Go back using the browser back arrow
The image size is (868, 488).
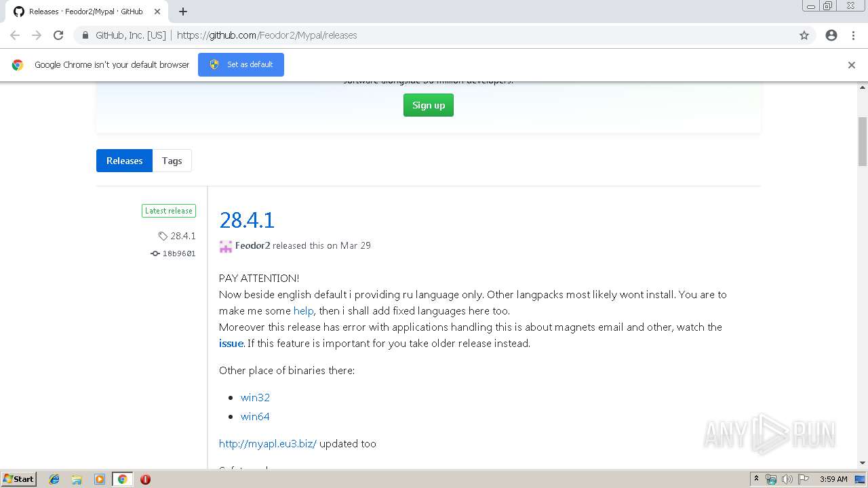coord(15,35)
